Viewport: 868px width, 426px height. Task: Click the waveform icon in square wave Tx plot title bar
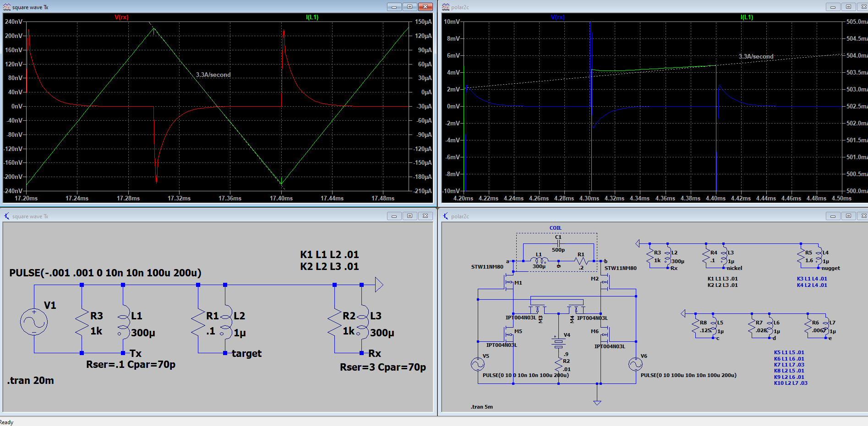tap(7, 7)
